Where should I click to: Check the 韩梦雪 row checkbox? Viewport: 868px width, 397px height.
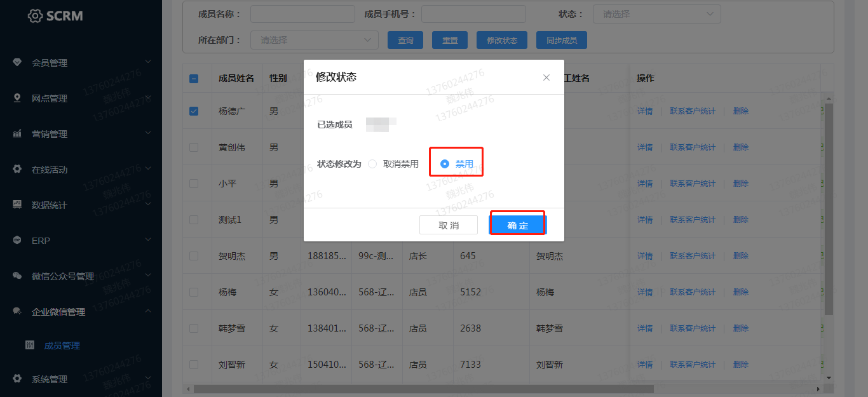click(194, 328)
